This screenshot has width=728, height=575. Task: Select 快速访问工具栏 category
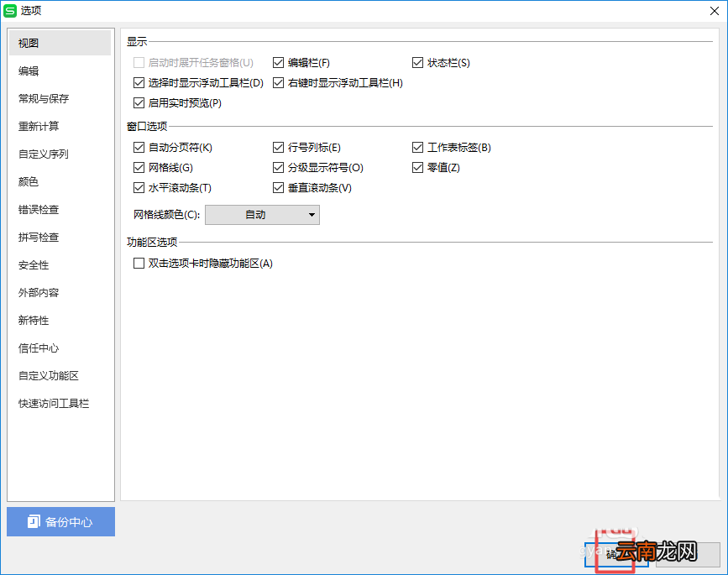click(60, 403)
